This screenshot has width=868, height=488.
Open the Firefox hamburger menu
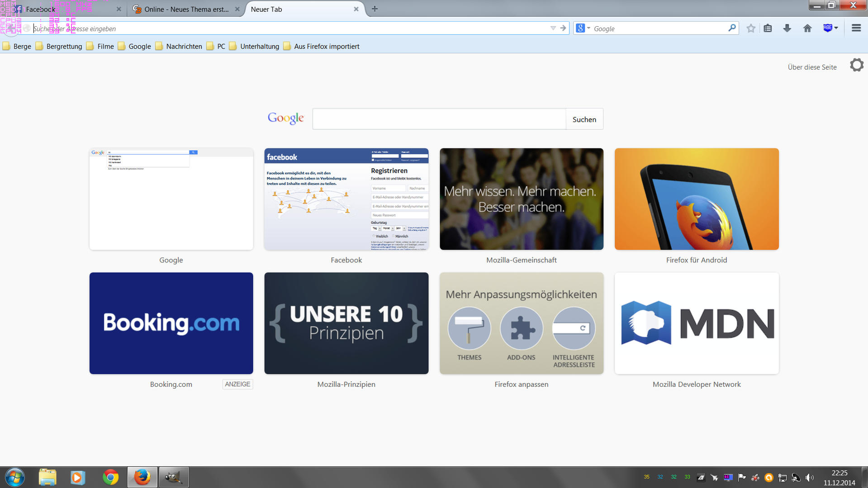click(856, 28)
